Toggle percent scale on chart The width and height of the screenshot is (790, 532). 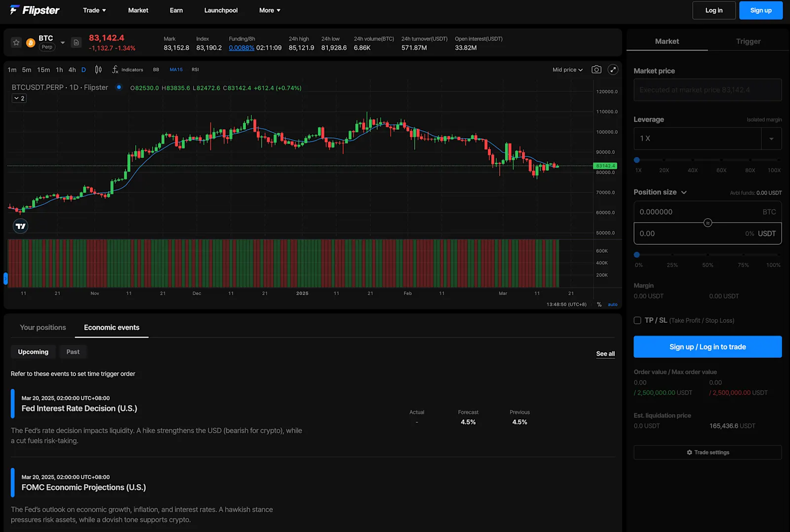click(599, 304)
